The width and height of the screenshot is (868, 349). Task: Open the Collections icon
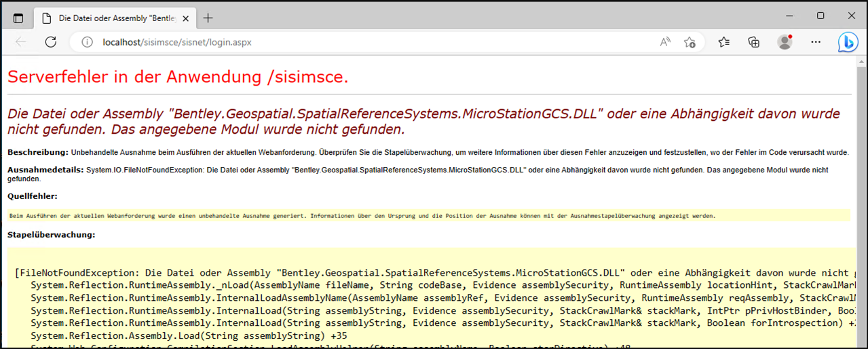click(x=753, y=42)
